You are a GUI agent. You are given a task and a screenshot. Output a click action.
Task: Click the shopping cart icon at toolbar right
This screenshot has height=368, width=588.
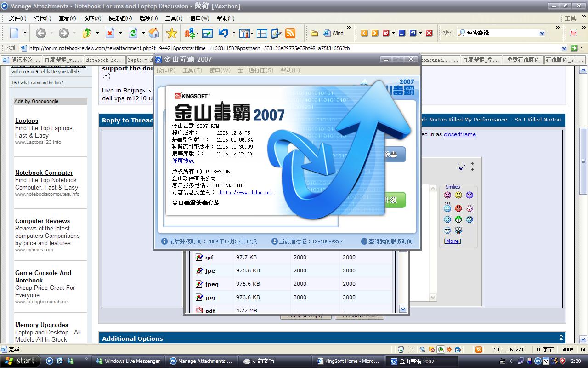573,33
